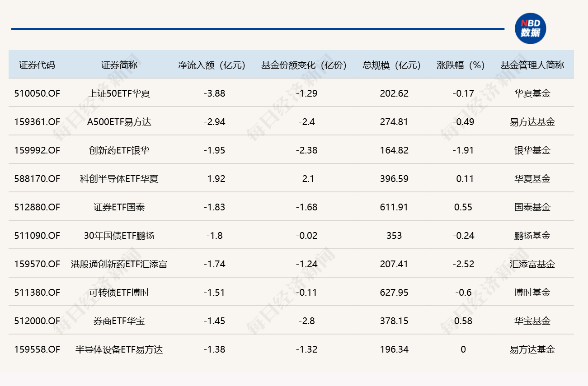The width and height of the screenshot is (588, 386).
Task: Click net inflow value -2.94
Action: [214, 122]
